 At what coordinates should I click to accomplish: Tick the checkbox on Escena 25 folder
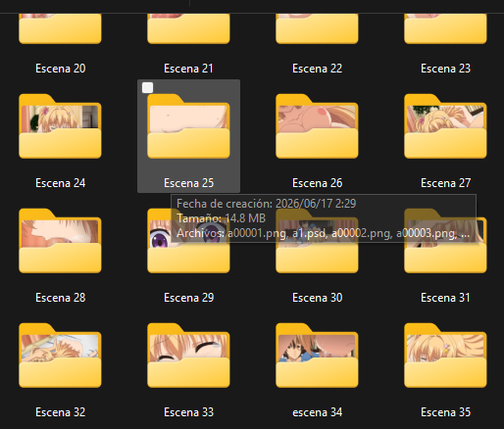coord(148,88)
